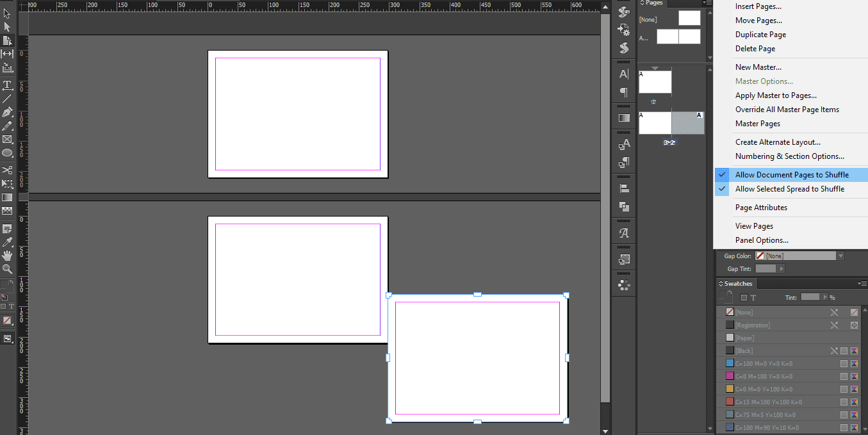Image resolution: width=868 pixels, height=435 pixels.
Task: Select the Ellipse tool
Action: (x=7, y=152)
